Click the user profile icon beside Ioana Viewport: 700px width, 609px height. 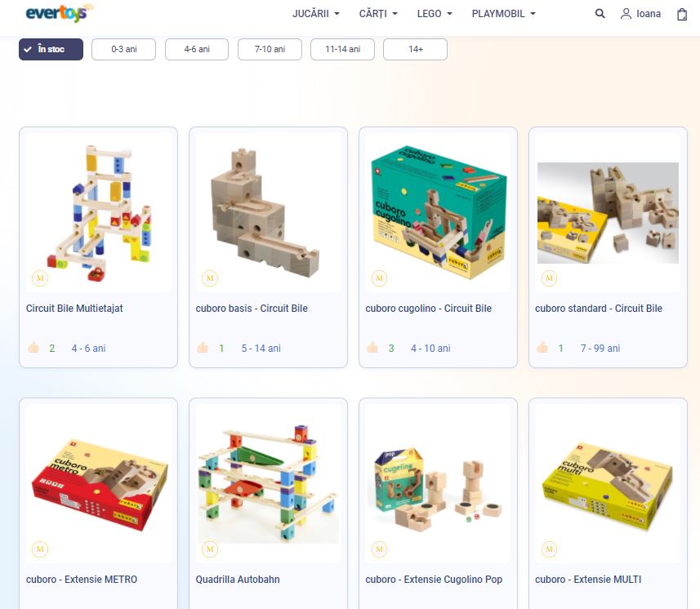(x=626, y=14)
